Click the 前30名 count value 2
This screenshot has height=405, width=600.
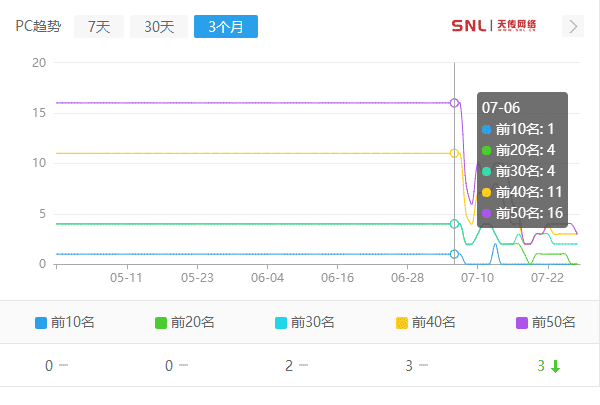(289, 366)
